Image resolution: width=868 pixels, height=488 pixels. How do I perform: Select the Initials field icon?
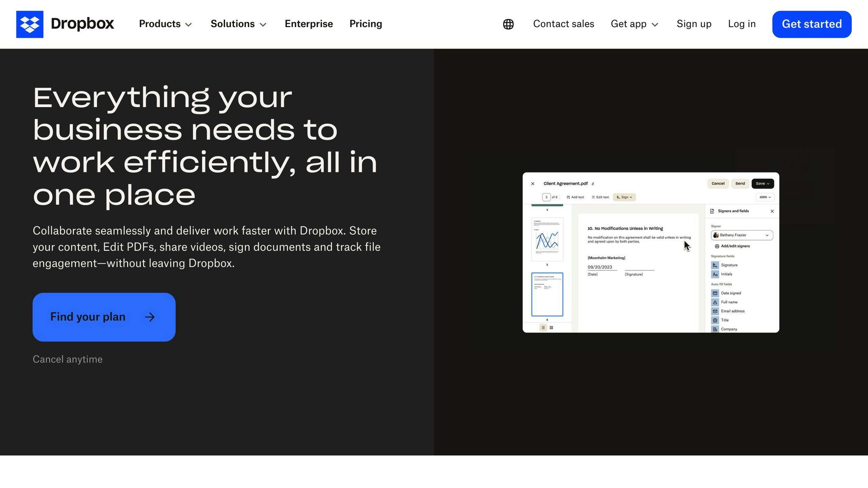tap(715, 274)
